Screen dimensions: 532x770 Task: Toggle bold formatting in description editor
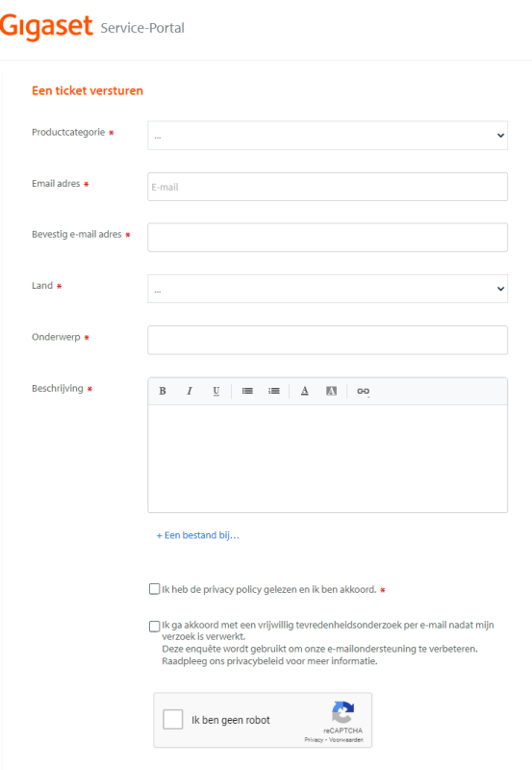tap(163, 391)
